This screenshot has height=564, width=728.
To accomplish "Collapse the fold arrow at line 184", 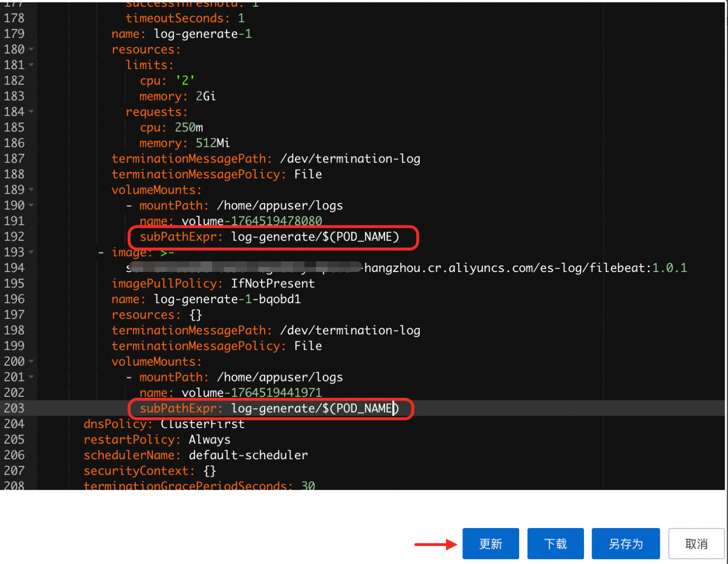I will 31,112.
